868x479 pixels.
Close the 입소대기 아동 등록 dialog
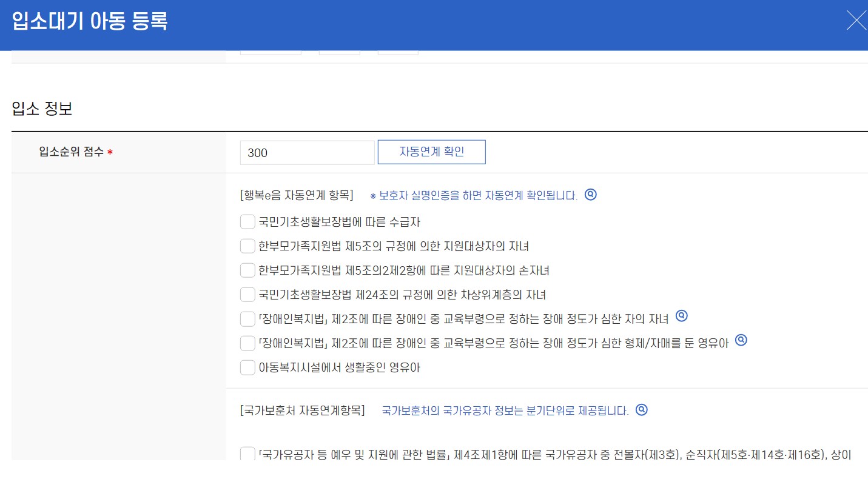[x=856, y=21]
